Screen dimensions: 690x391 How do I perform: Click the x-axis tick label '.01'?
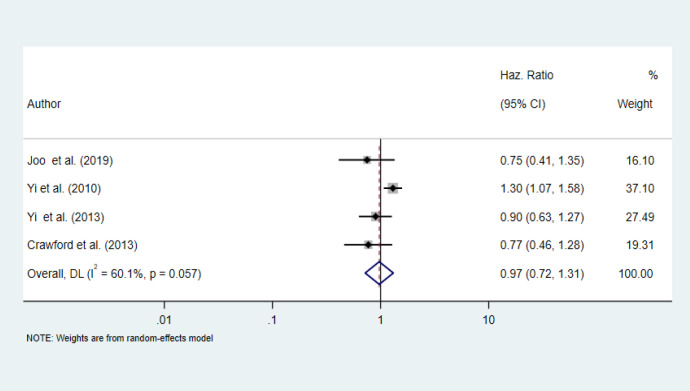(164, 320)
